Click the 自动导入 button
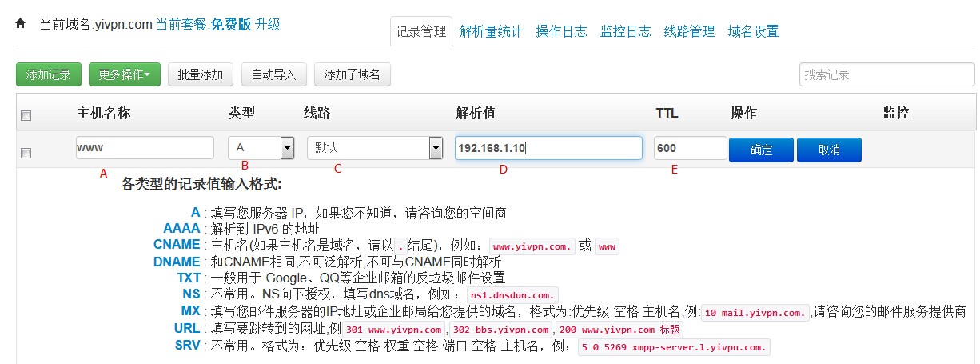The width and height of the screenshot is (980, 364). point(274,74)
